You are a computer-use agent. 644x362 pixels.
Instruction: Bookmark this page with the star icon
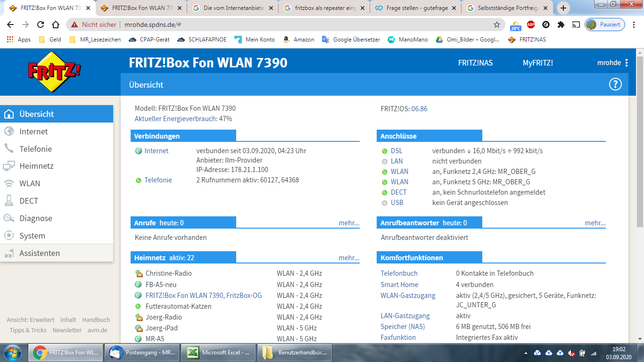[x=497, y=25]
